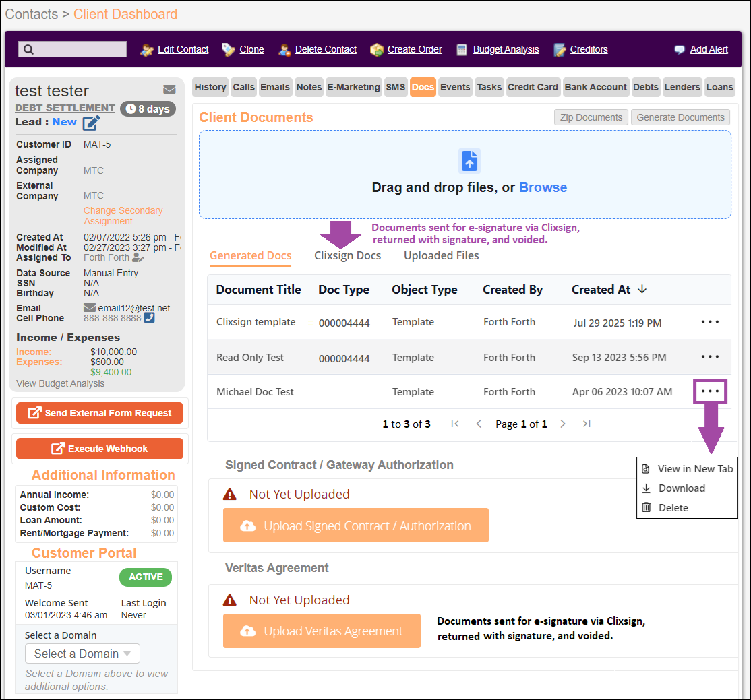Click the Generate Documents button

coord(680,117)
